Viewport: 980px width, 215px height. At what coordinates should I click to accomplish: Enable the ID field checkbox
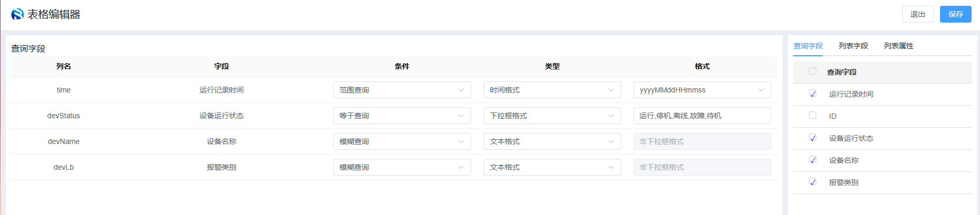pos(813,116)
